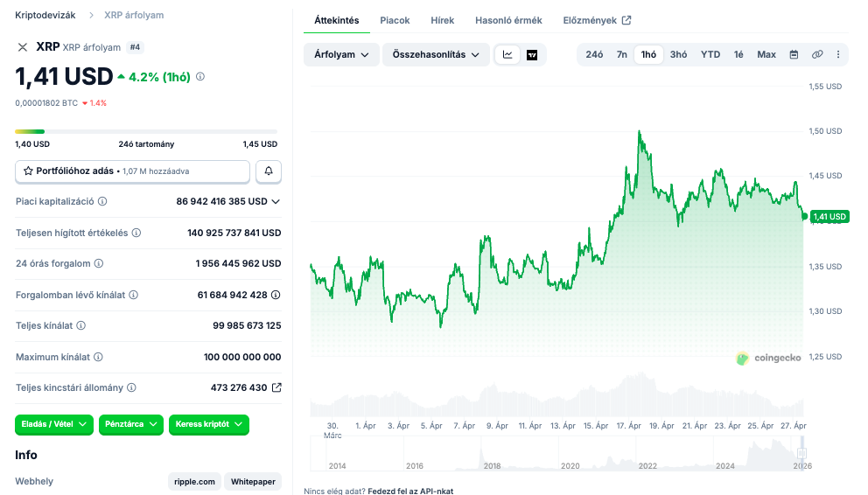The image size is (868, 495).
Task: Click the Portfólióhoz adás button
Action: click(x=132, y=171)
